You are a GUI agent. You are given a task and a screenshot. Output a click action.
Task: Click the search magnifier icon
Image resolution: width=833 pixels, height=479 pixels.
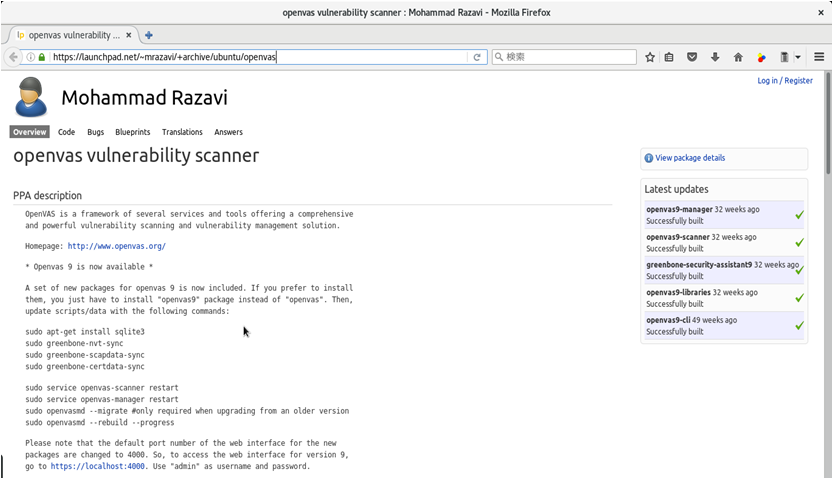pyautogui.click(x=498, y=57)
